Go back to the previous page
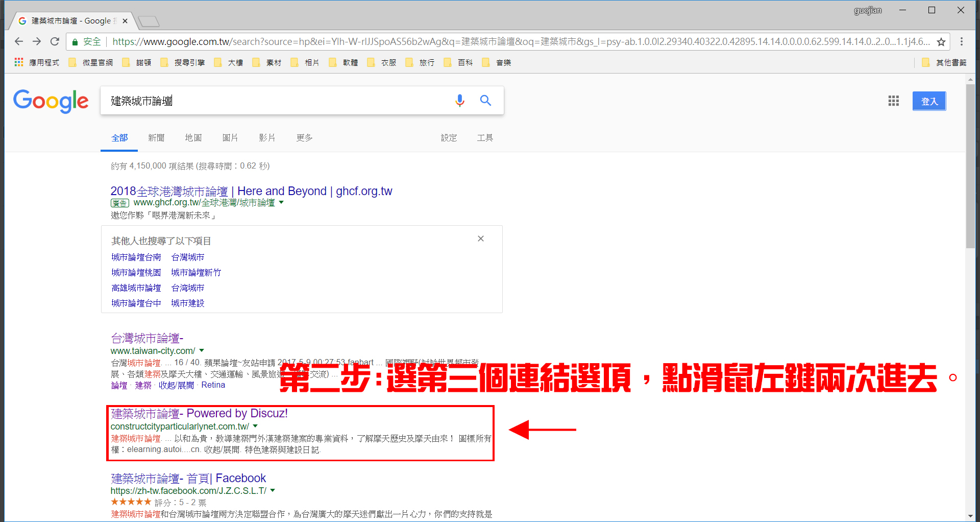The height and width of the screenshot is (522, 980). [x=19, y=41]
